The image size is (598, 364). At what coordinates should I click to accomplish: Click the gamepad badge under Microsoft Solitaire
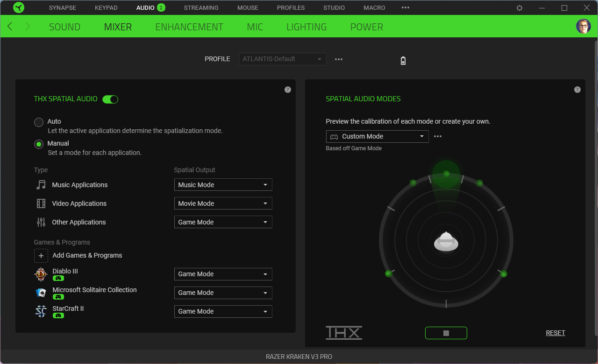pos(58,297)
